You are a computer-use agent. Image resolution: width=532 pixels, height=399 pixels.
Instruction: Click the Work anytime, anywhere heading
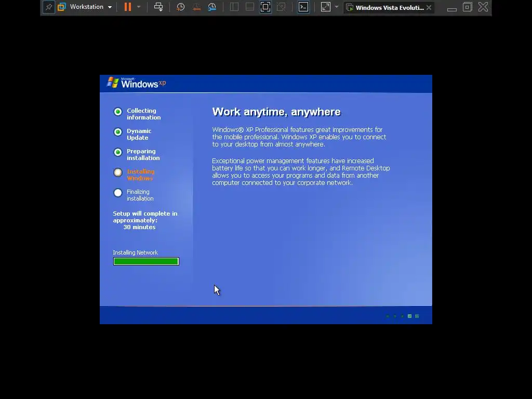[x=276, y=112]
